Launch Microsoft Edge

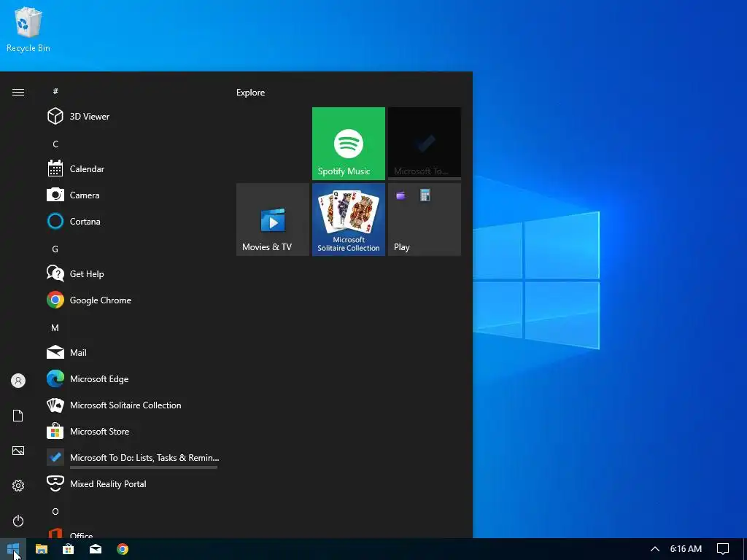click(132, 378)
